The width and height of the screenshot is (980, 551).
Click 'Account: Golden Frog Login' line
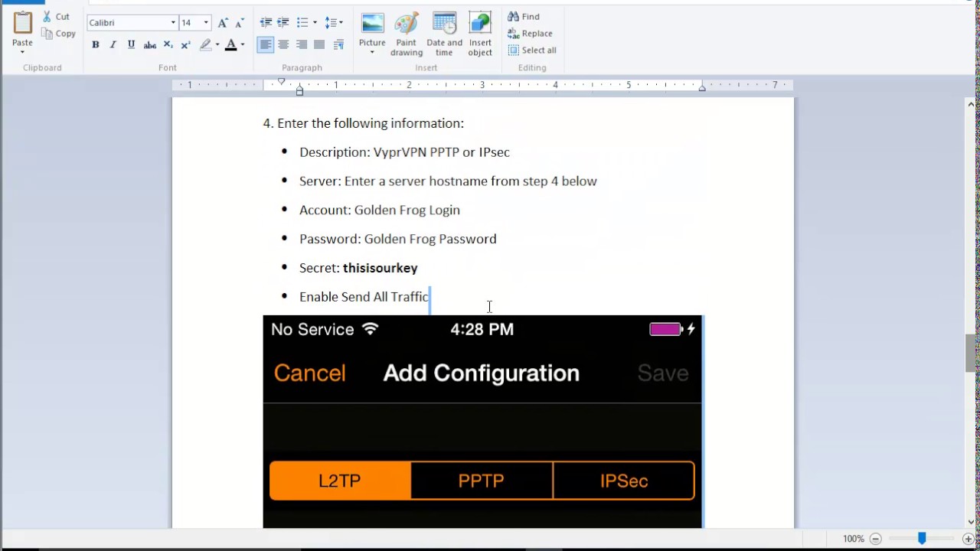pos(380,210)
